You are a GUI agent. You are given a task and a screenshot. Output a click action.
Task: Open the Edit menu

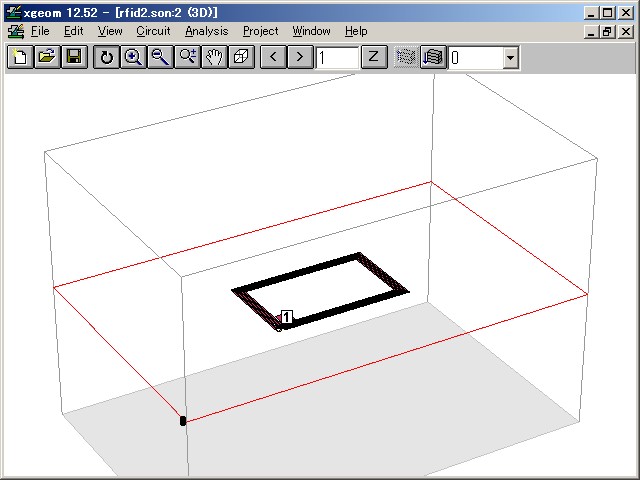(73, 31)
